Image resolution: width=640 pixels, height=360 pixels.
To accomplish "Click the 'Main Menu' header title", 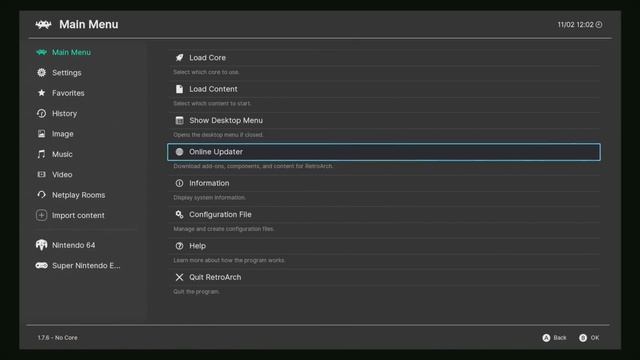I will point(89,24).
